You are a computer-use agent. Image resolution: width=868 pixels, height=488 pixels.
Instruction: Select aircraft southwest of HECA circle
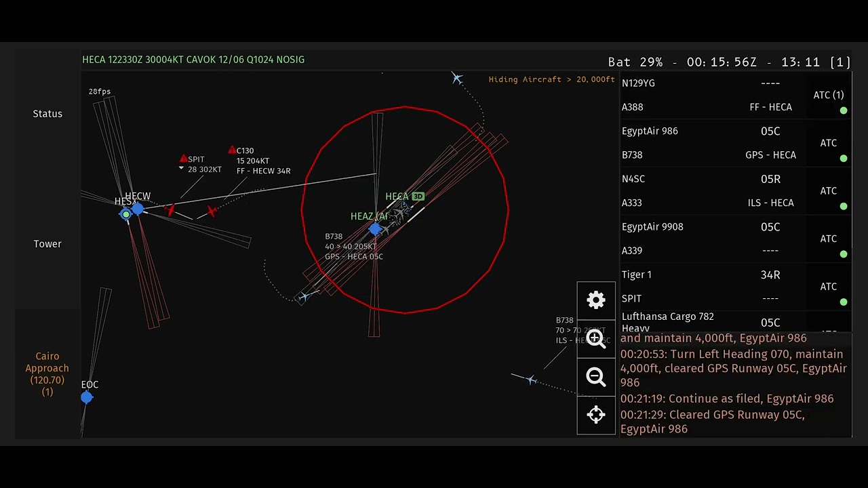pyautogui.click(x=303, y=296)
